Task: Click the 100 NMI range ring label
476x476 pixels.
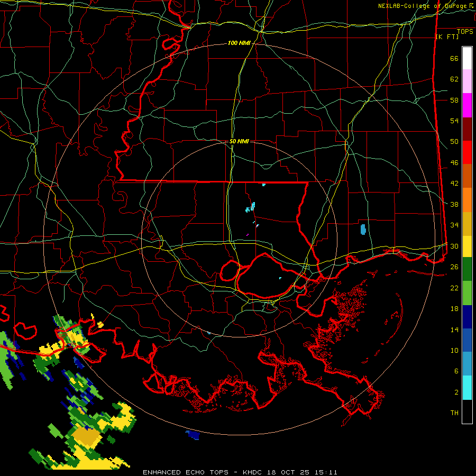Action: [x=239, y=43]
